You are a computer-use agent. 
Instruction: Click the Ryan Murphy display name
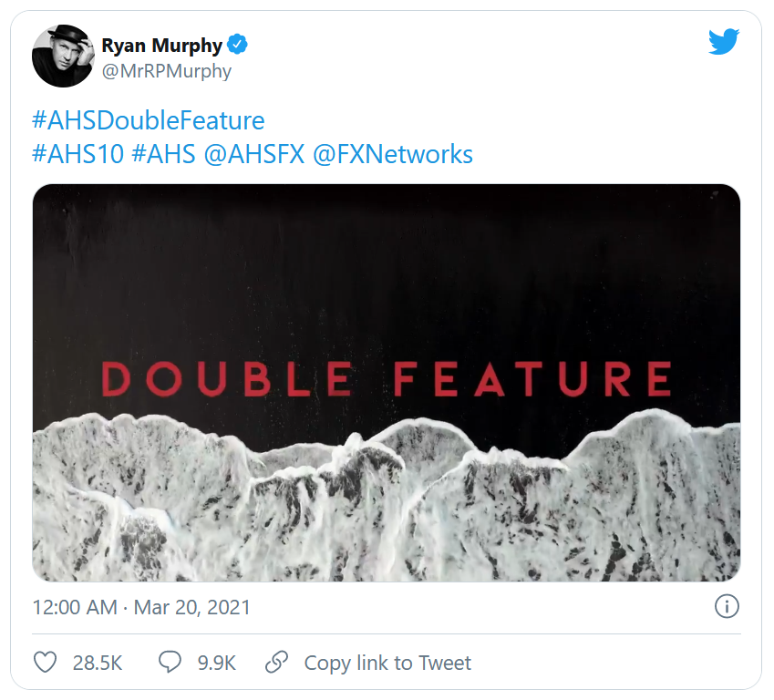(x=162, y=45)
